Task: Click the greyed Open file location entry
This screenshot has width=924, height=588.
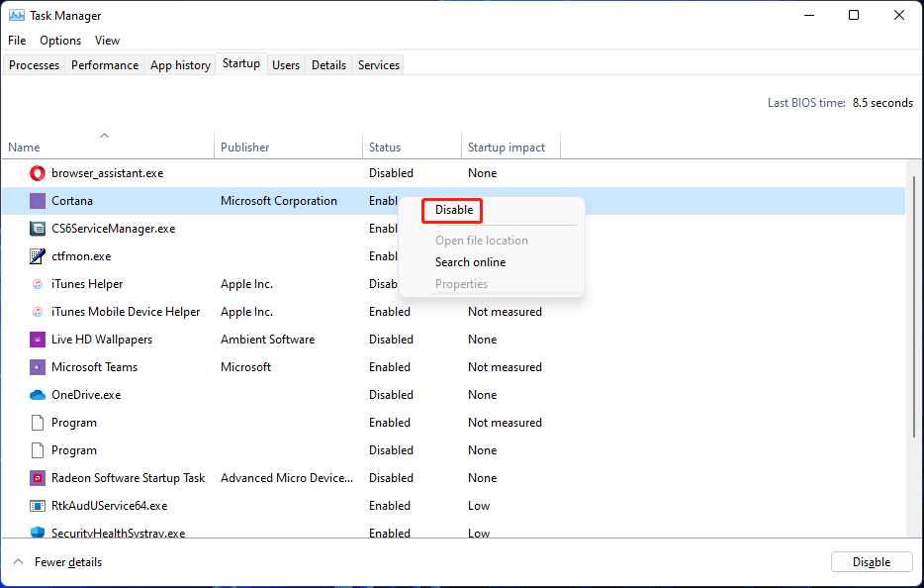Action: [x=482, y=241]
